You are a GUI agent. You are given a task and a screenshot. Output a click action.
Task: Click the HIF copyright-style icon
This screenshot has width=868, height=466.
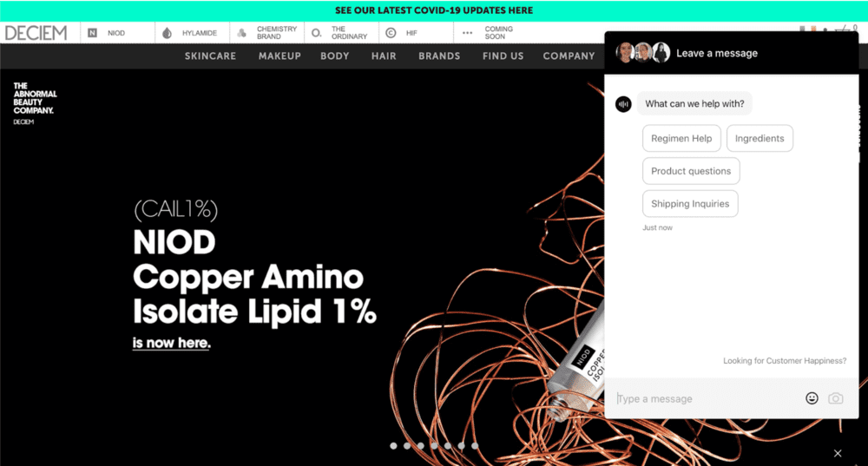391,33
